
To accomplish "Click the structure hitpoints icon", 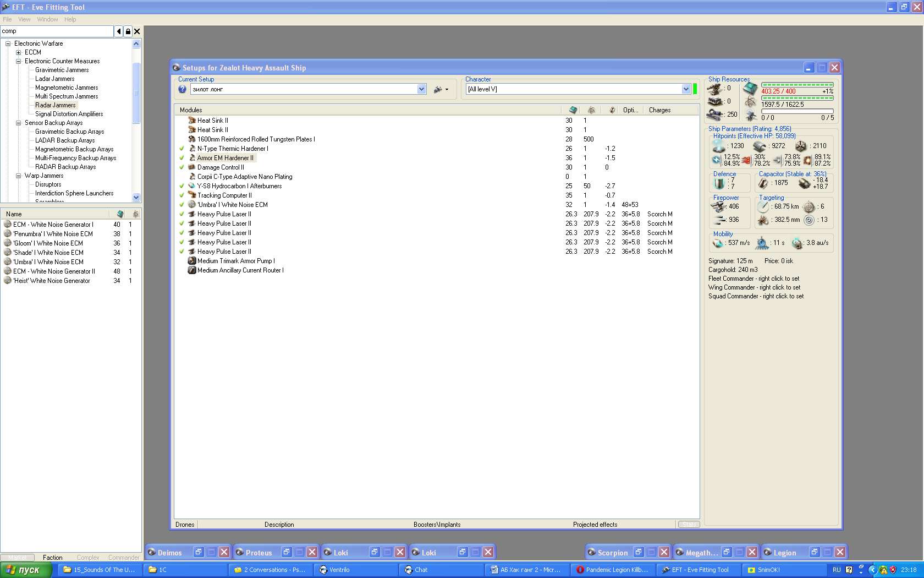I will [x=801, y=146].
